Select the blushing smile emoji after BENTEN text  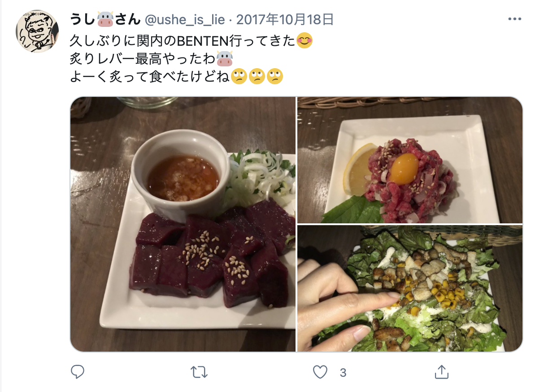304,41
